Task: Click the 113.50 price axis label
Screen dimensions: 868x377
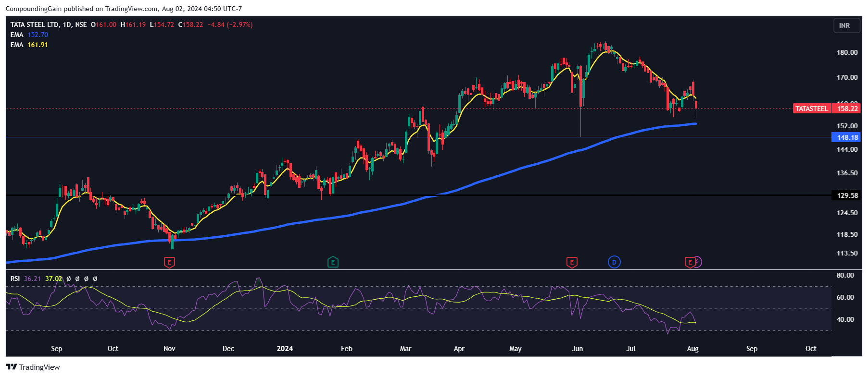Action: pos(847,253)
